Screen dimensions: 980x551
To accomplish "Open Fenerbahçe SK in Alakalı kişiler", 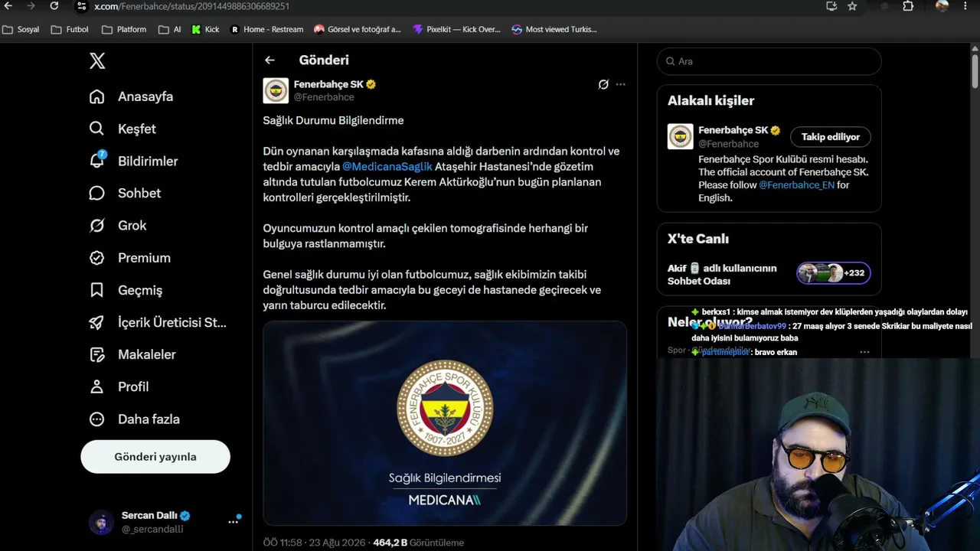I will pyautogui.click(x=733, y=130).
